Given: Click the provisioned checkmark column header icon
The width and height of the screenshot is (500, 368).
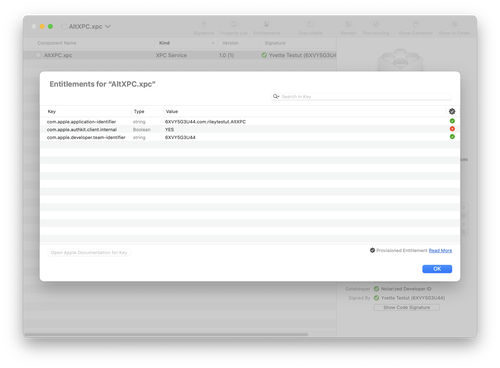Looking at the screenshot, I should coord(452,111).
